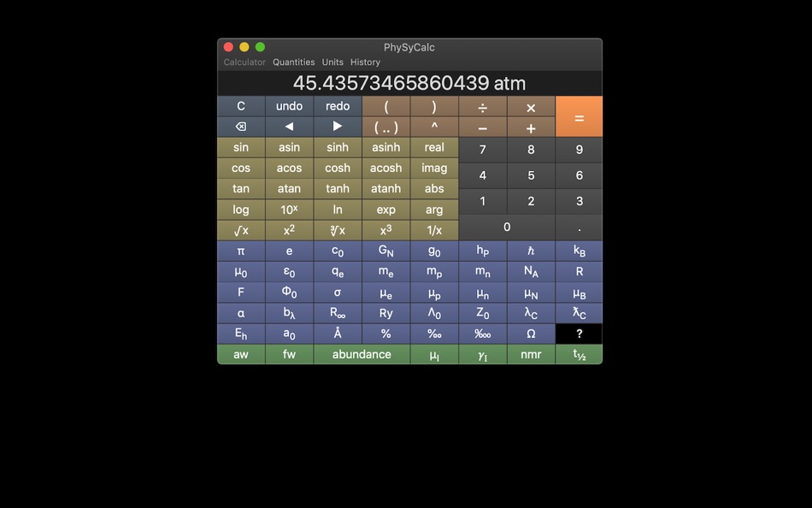Square the value with x² key
Image resolution: width=812 pixels, height=508 pixels.
[x=289, y=230]
